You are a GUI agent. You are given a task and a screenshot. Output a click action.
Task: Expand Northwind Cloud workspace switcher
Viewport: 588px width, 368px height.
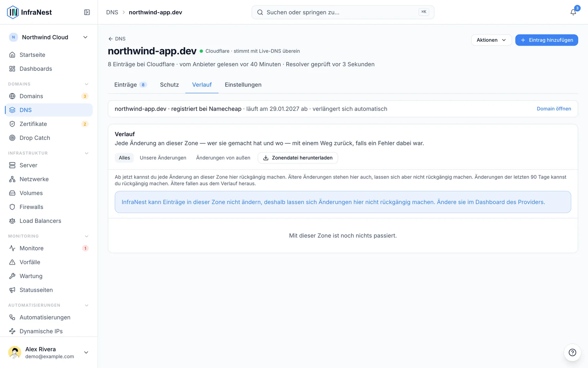[49, 37]
